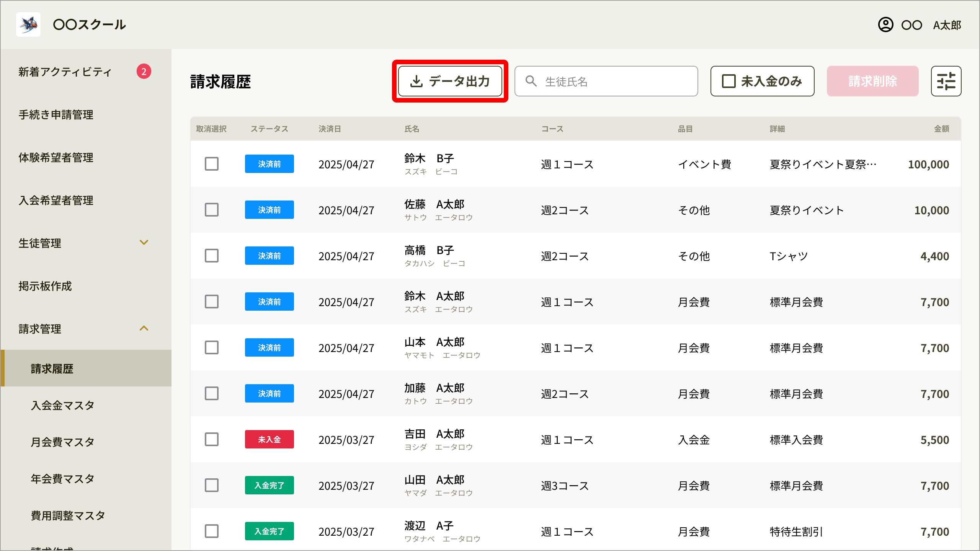Click 入金完了 badge for 山田 A太郎
This screenshot has width=980, height=551.
269,485
